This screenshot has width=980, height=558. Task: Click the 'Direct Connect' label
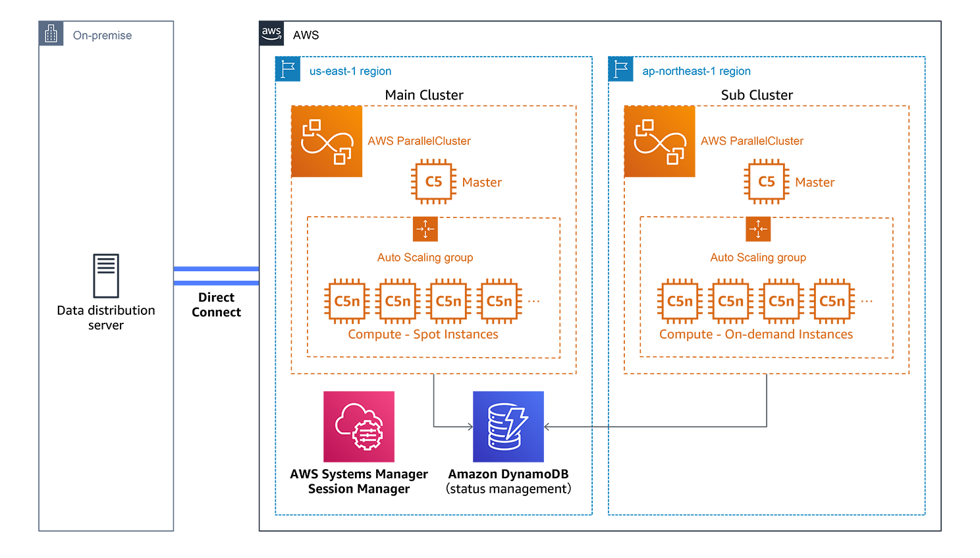point(216,305)
